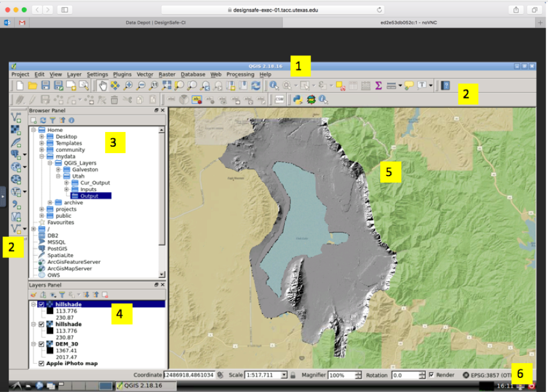
Task: Uncheck the Apple iPhoto map layer
Action: click(42, 364)
